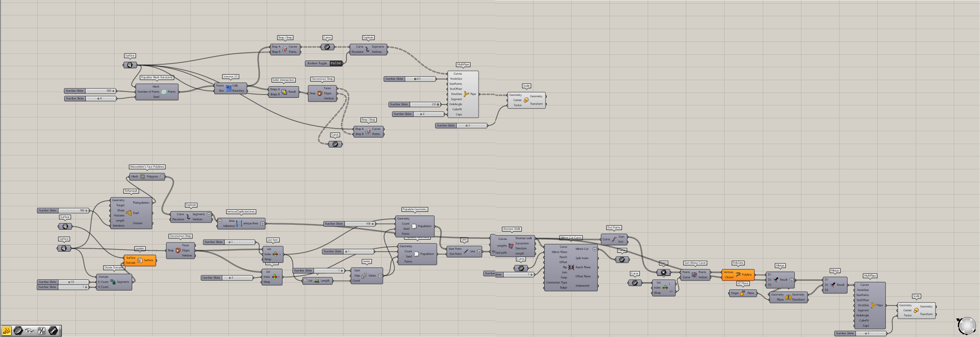Screen dimensions: 980x337
Task: Toggle curve display mode in canvas toolbar
Action: pos(18,331)
